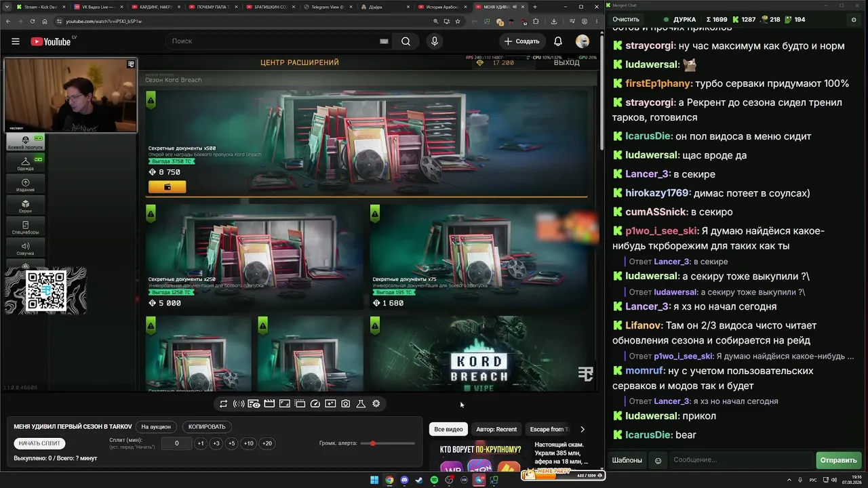Switch to the История Арабск tab

(x=443, y=6)
